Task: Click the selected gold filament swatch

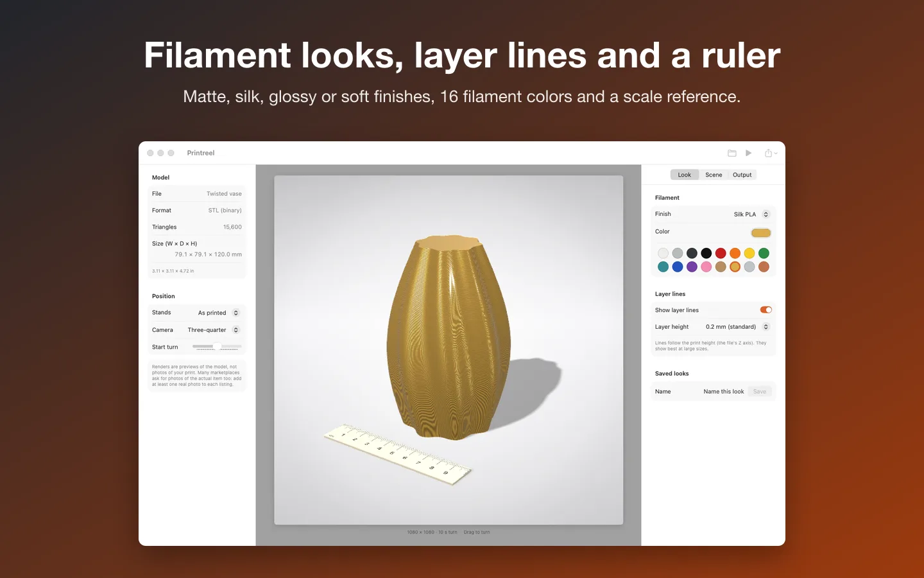Action: pyautogui.click(x=735, y=267)
